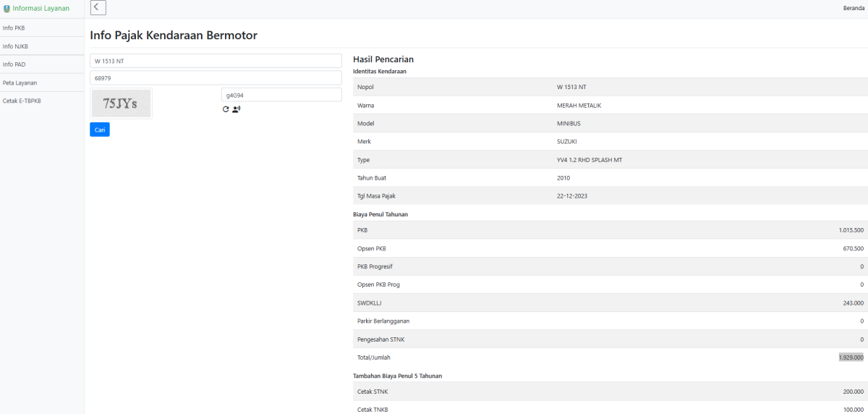
Task: Click the Informasi Layanan title text
Action: [41, 9]
